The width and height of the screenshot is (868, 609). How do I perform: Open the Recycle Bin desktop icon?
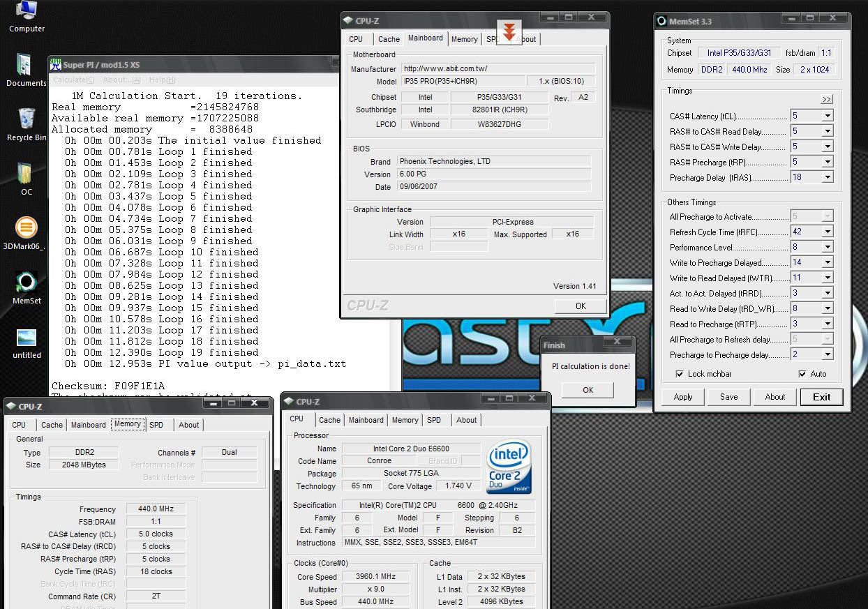[27, 124]
